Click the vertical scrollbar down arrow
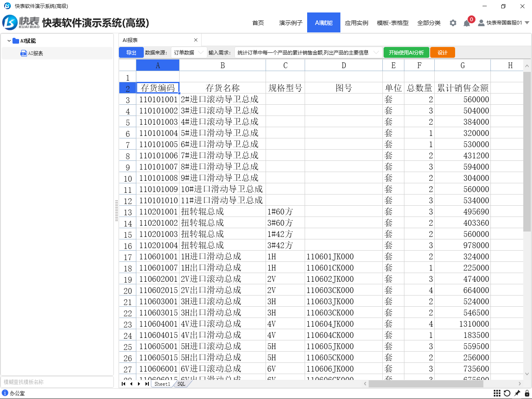The width and height of the screenshot is (532, 399). click(527, 374)
